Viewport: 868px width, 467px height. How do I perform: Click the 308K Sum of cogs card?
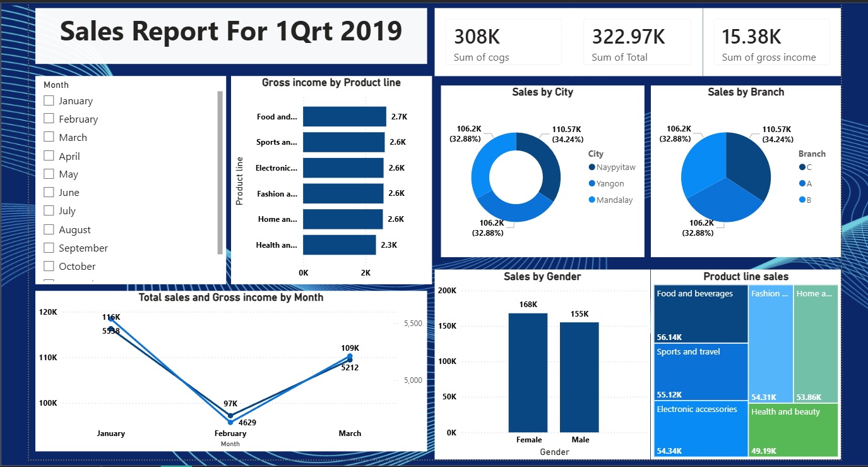click(503, 41)
